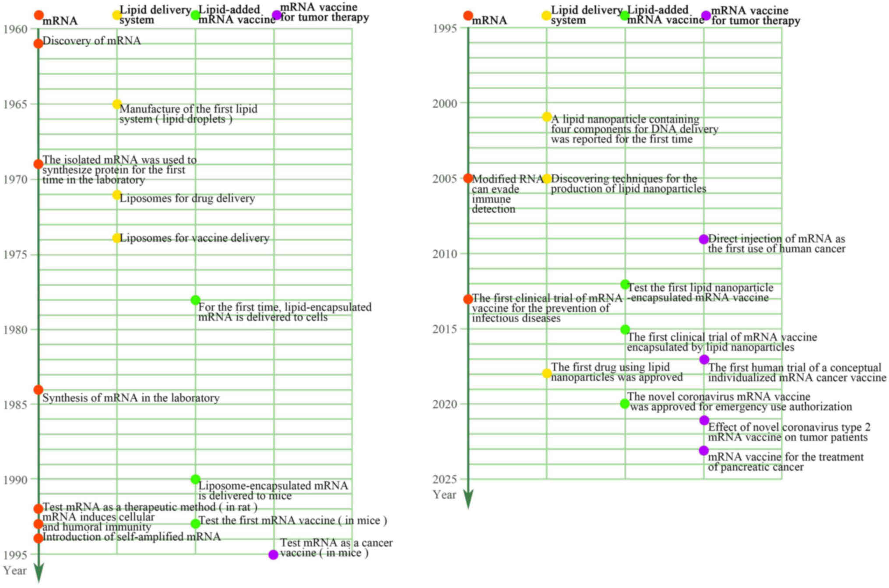The width and height of the screenshot is (889, 588).
Task: Select the yellow dot for the four-component lipid nanoparticle
Action: tap(546, 117)
